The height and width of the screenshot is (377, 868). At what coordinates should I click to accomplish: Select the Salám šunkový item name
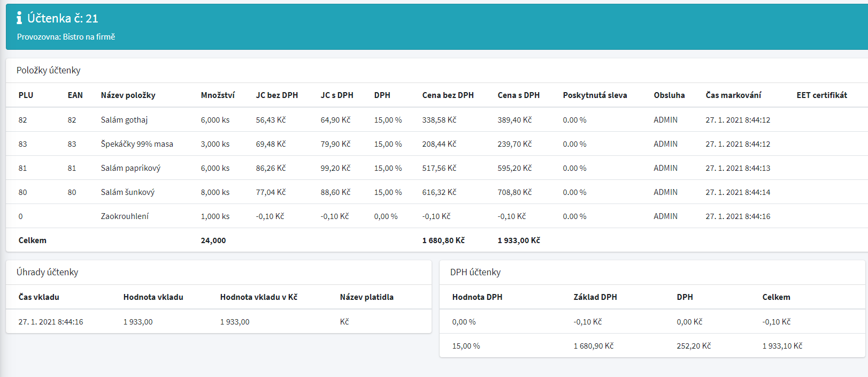[x=127, y=192]
